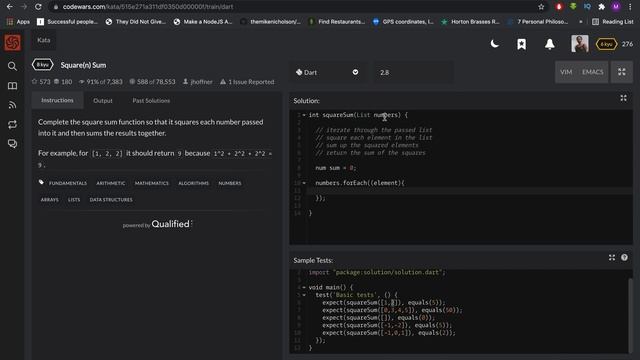
Task: Click the Sample Tests vertical scrollbar
Action: pos(630,315)
